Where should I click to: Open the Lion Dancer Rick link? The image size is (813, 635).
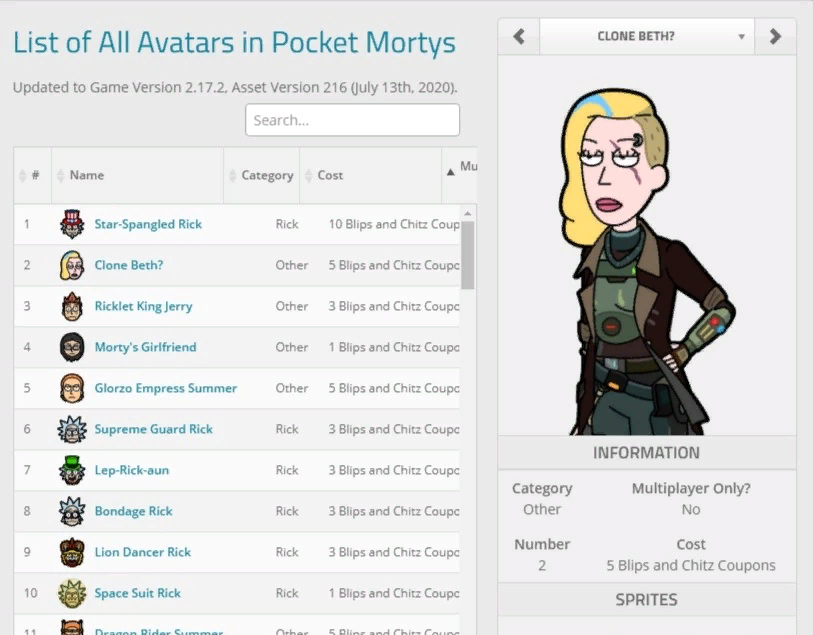coord(143,552)
